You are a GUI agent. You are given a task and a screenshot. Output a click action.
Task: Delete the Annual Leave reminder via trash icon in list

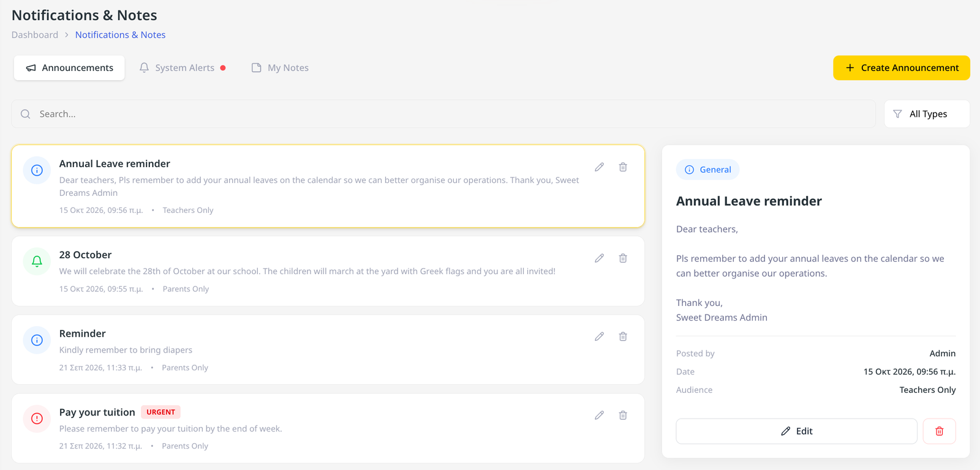pos(623,167)
